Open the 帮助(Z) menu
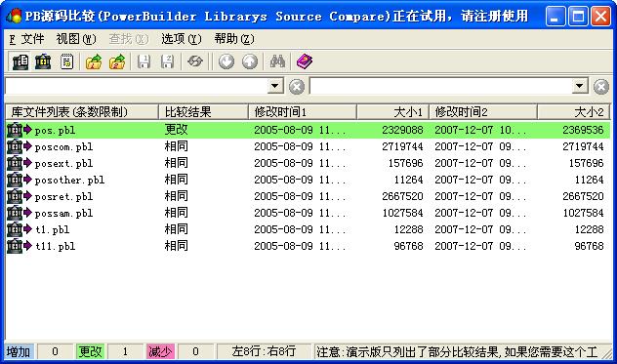The width and height of the screenshot is (617, 364). (x=234, y=39)
